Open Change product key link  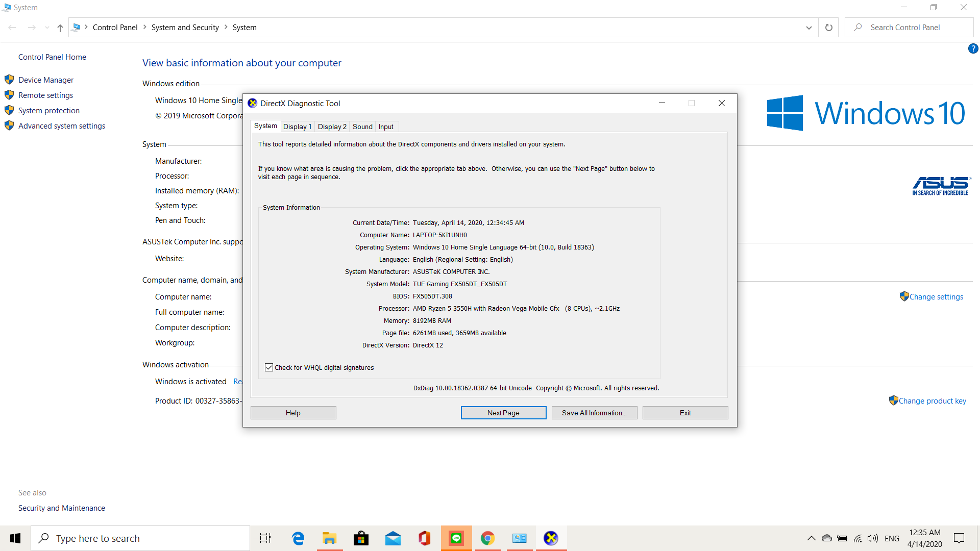coord(932,401)
